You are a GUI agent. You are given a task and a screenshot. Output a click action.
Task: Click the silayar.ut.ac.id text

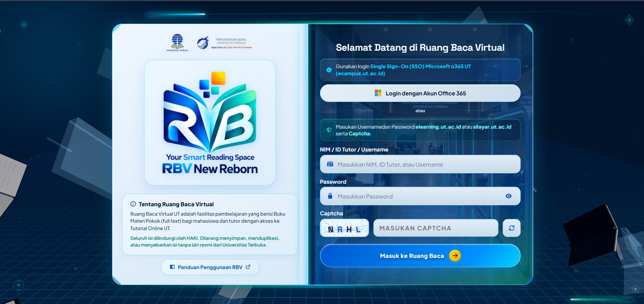(x=492, y=127)
